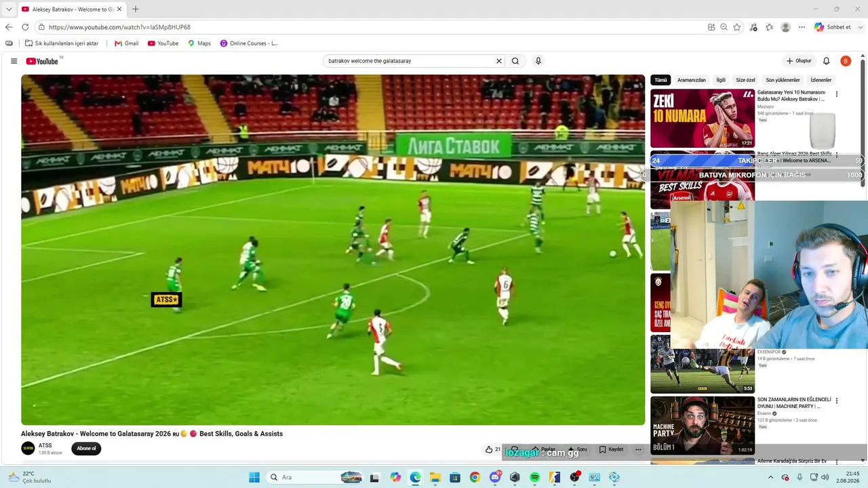Image resolution: width=868 pixels, height=488 pixels.
Task: Open the zoom indicator in address bar
Action: tap(724, 27)
